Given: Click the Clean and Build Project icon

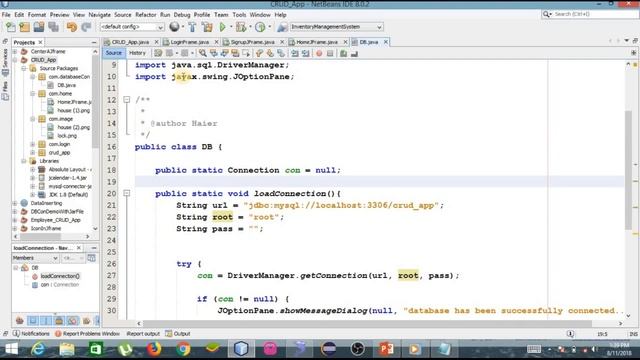Looking at the screenshot, I should pyautogui.click(x=207, y=27).
